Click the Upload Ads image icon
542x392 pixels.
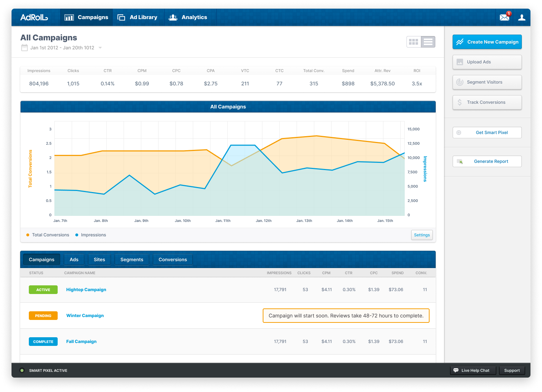point(460,62)
